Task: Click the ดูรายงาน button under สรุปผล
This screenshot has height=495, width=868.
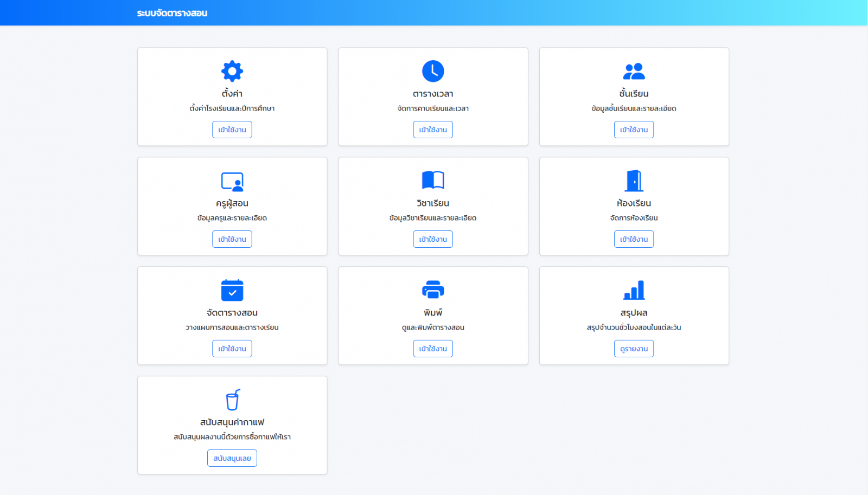Action: (x=634, y=349)
